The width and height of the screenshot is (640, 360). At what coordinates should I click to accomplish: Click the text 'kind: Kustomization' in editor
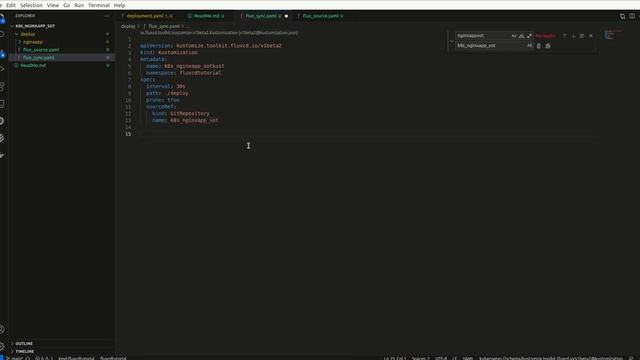(x=169, y=53)
